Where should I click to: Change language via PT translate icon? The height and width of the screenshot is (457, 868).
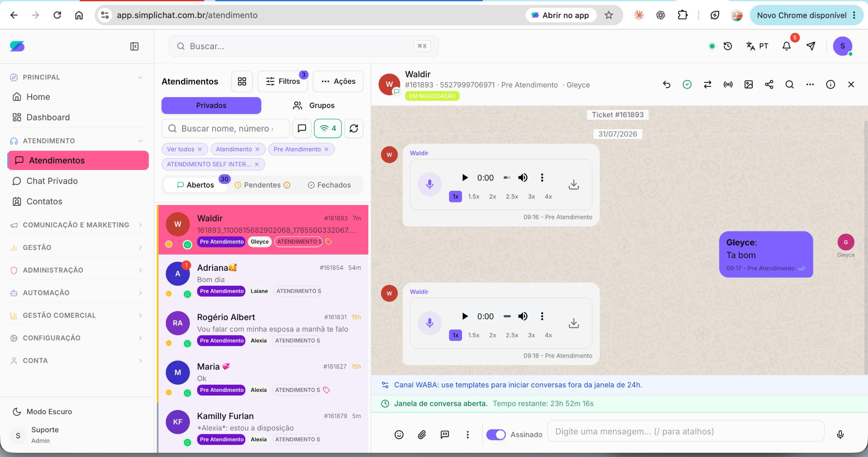pyautogui.click(x=757, y=46)
